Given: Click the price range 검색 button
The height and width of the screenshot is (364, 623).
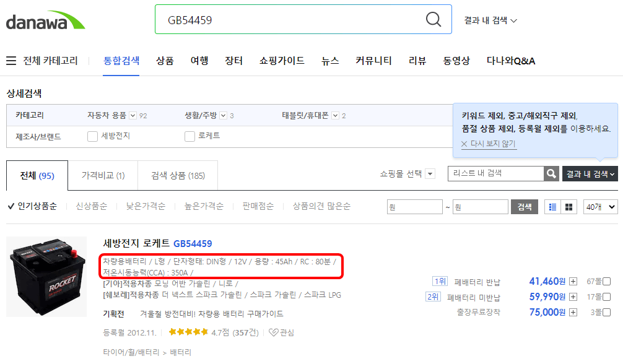Looking at the screenshot, I should 525,207.
